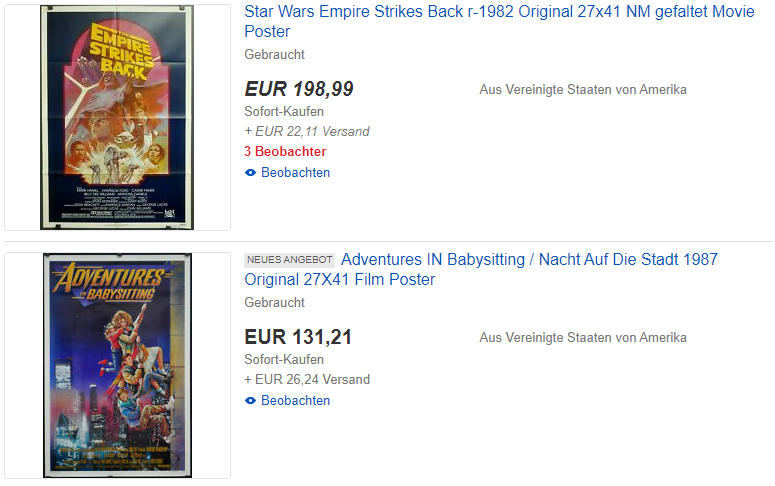This screenshot has width=775, height=486.
Task: Open Adventures IN Babysitting poster title link
Action: (480, 269)
